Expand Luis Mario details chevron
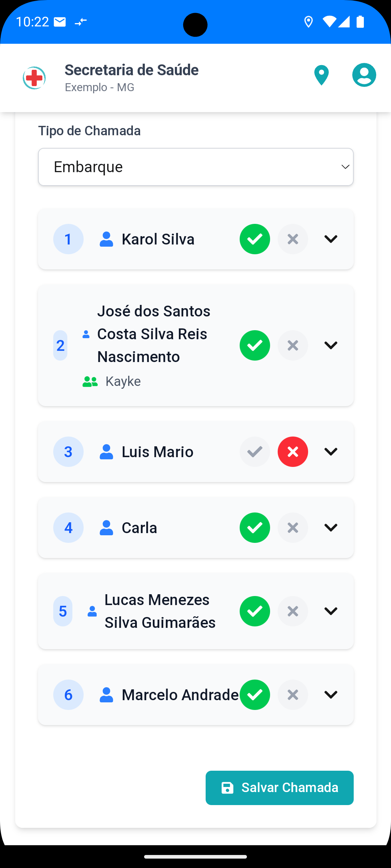This screenshot has height=868, width=391. tap(331, 452)
